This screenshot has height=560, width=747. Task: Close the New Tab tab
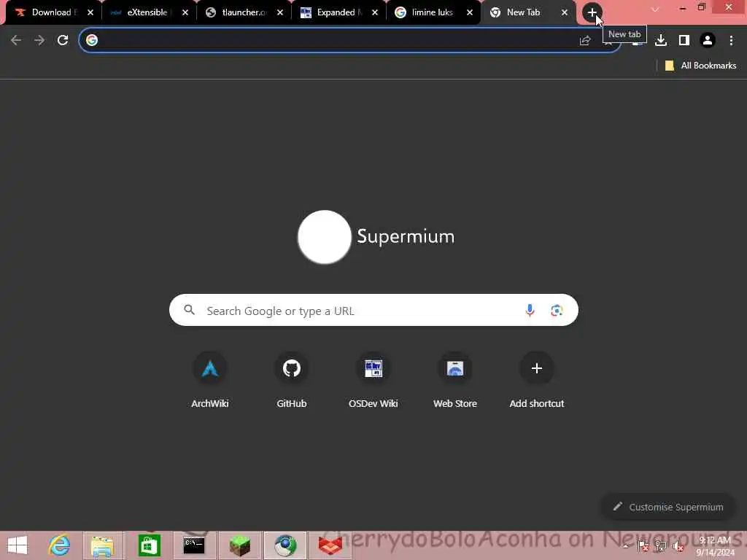(x=565, y=13)
